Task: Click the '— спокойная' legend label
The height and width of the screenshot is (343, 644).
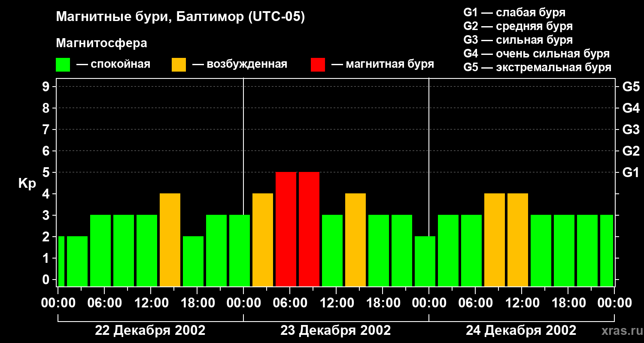Action: coord(113,64)
